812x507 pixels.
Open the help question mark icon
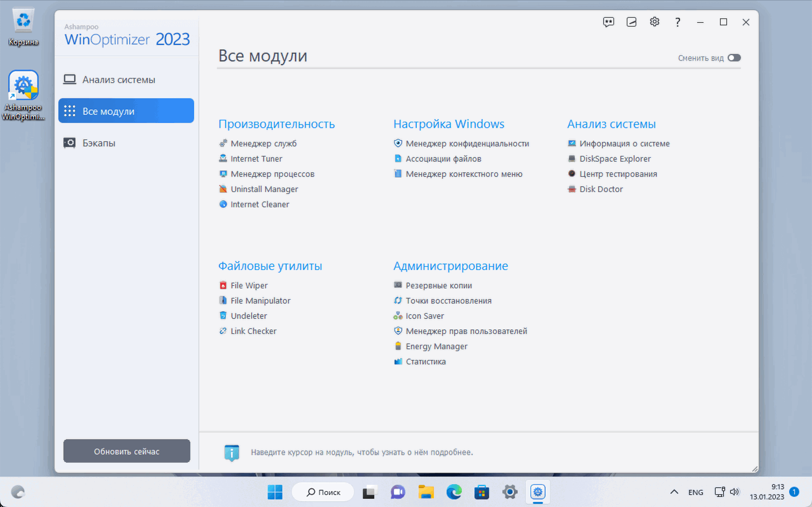pos(677,22)
